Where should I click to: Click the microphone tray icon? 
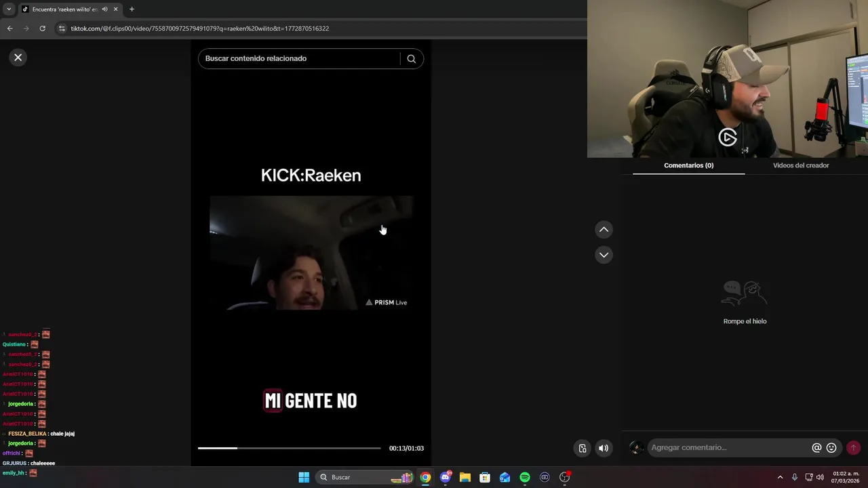794,477
